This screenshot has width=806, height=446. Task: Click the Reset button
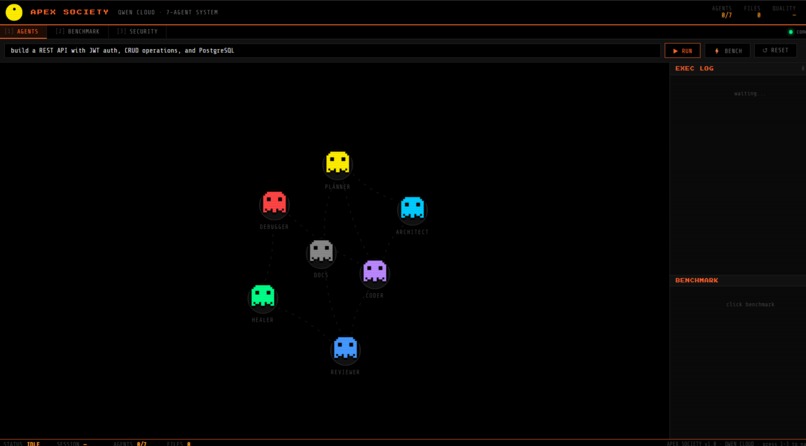click(775, 50)
